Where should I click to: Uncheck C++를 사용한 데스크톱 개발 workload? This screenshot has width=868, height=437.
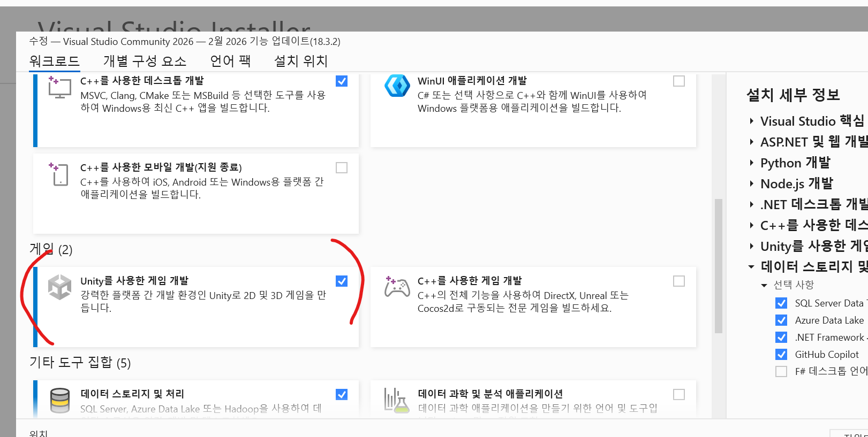tap(342, 81)
